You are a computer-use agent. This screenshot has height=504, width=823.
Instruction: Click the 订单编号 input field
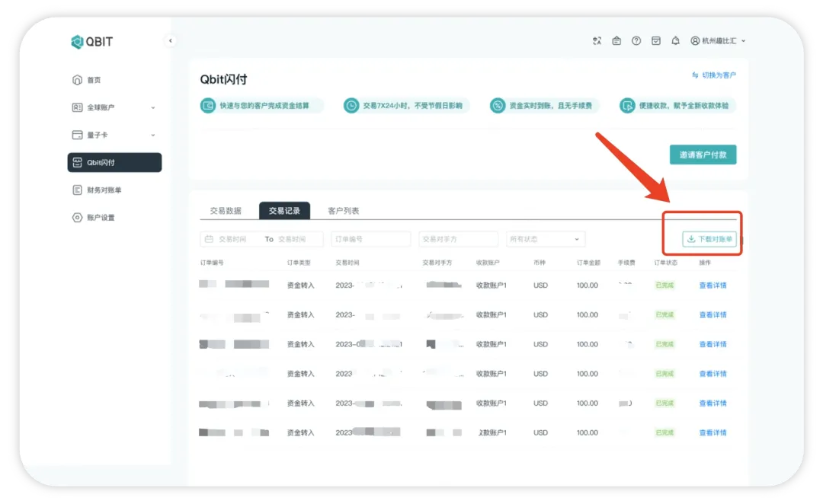[x=370, y=239]
